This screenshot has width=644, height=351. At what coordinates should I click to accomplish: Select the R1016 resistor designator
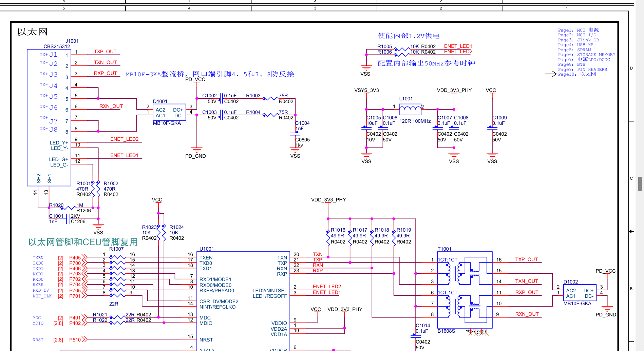[x=338, y=230]
